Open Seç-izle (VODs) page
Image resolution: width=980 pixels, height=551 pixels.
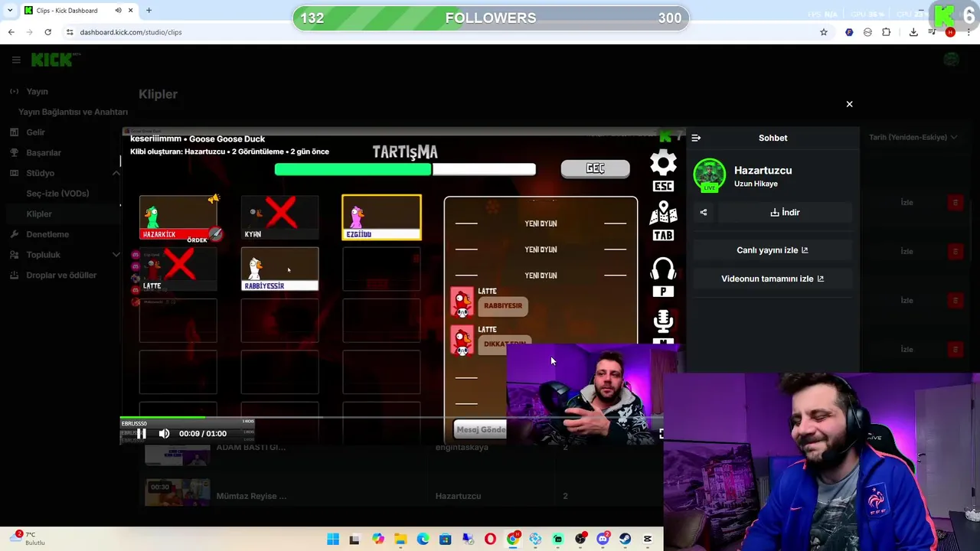[x=57, y=194]
